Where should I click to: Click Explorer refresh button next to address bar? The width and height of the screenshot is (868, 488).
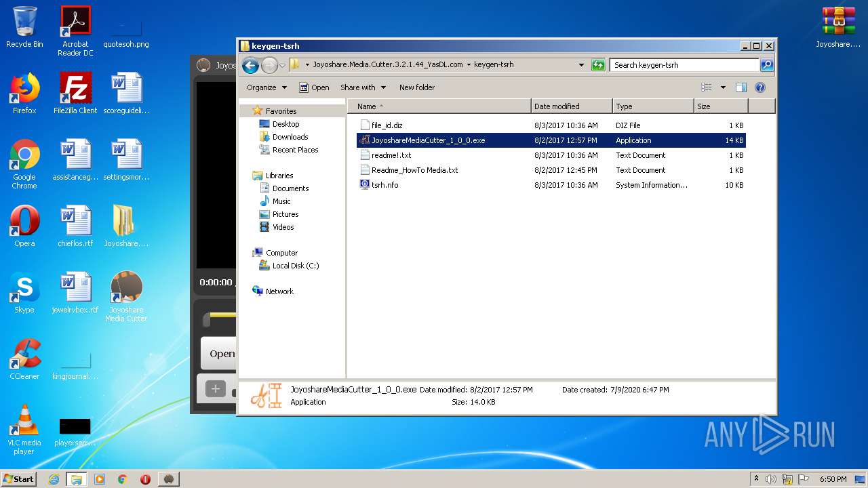point(598,65)
